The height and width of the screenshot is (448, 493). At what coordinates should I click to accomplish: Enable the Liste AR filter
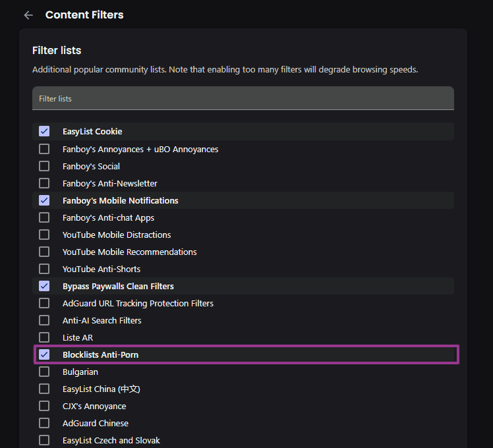tap(44, 337)
